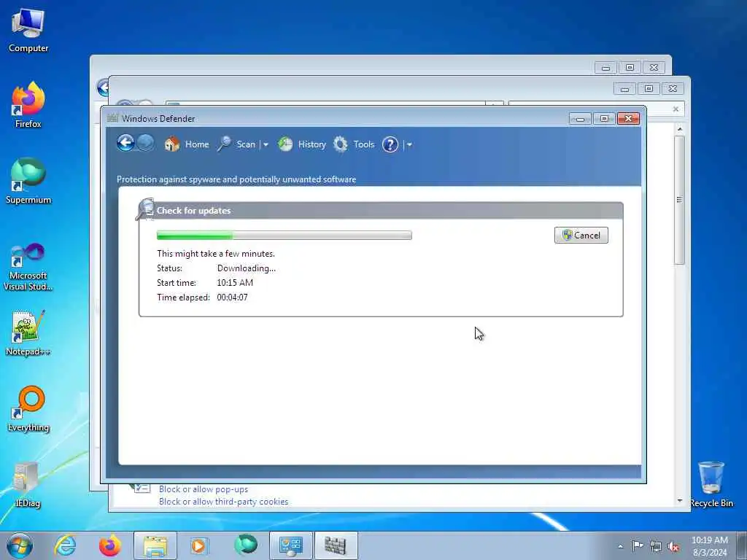Viewport: 747px width, 560px height.
Task: Launch Internet Explorer from the taskbar
Action: (65, 545)
